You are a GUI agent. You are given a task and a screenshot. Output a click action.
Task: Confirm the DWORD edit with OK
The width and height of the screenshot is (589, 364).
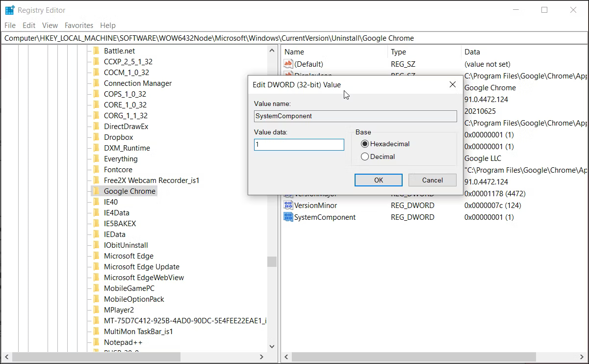click(x=379, y=180)
